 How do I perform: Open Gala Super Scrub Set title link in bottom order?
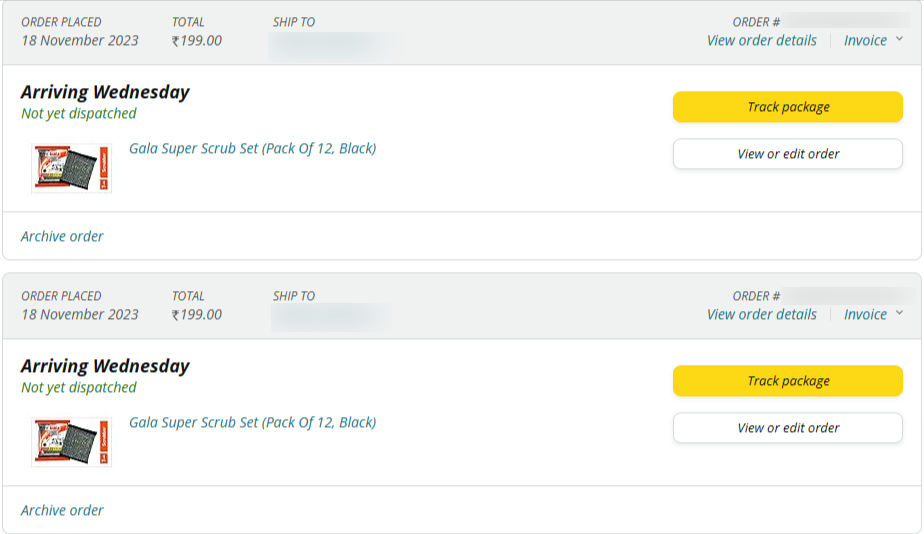[x=252, y=423]
